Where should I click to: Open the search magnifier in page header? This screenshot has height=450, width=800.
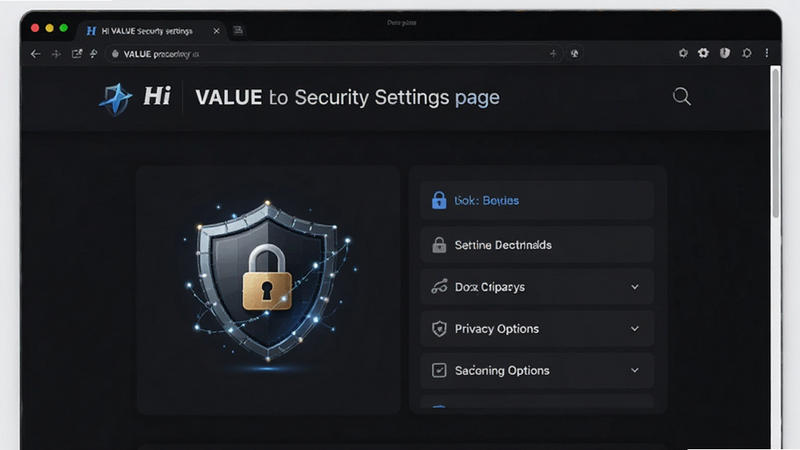tap(682, 96)
